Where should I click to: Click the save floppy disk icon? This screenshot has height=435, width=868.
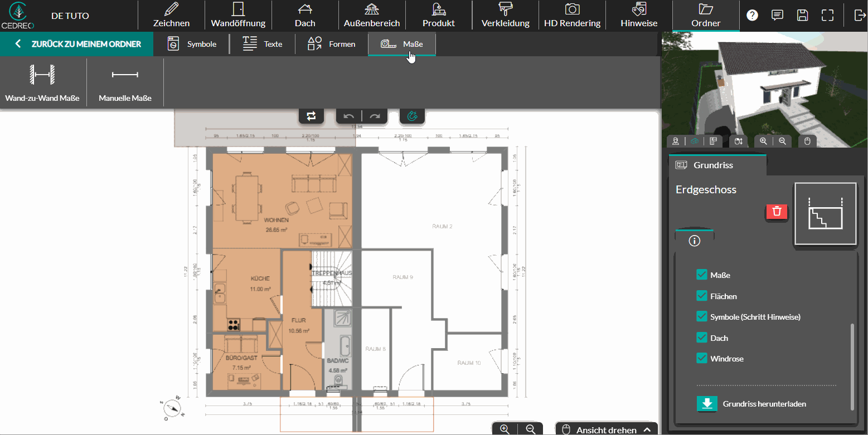[x=802, y=16]
